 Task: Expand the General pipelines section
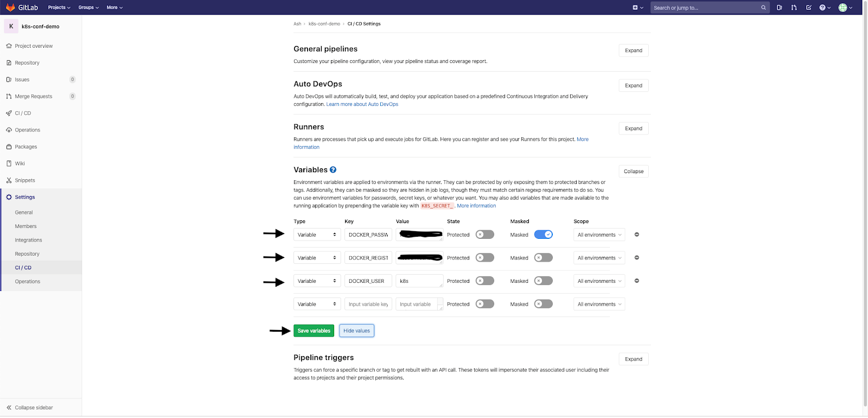pos(634,50)
